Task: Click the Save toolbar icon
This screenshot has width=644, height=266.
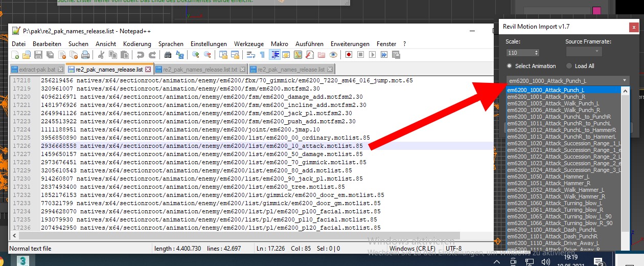Action: tap(38, 55)
